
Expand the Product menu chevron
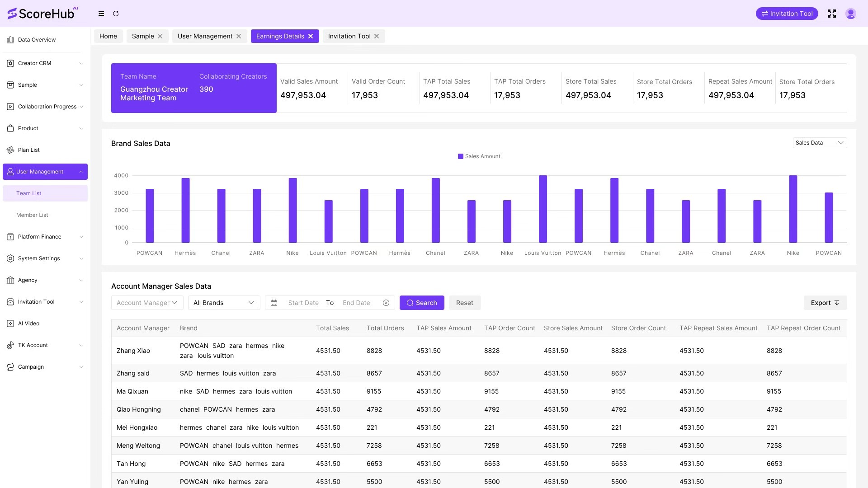coord(81,128)
